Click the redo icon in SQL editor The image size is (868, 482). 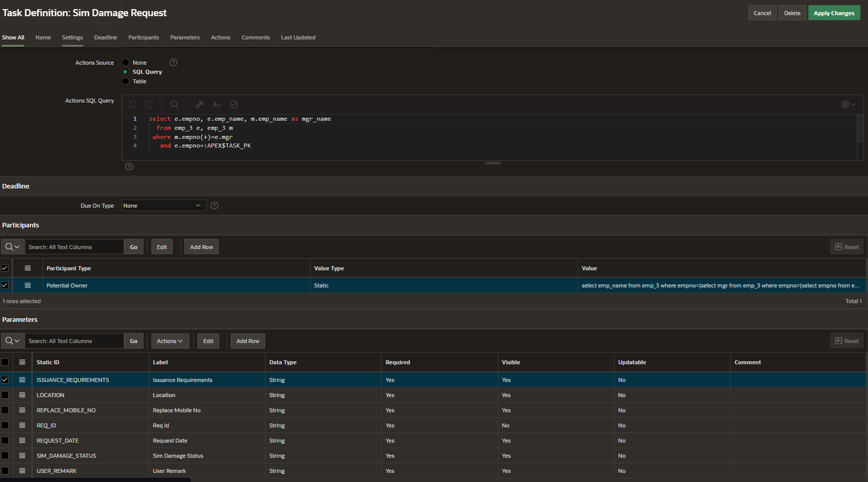click(149, 105)
